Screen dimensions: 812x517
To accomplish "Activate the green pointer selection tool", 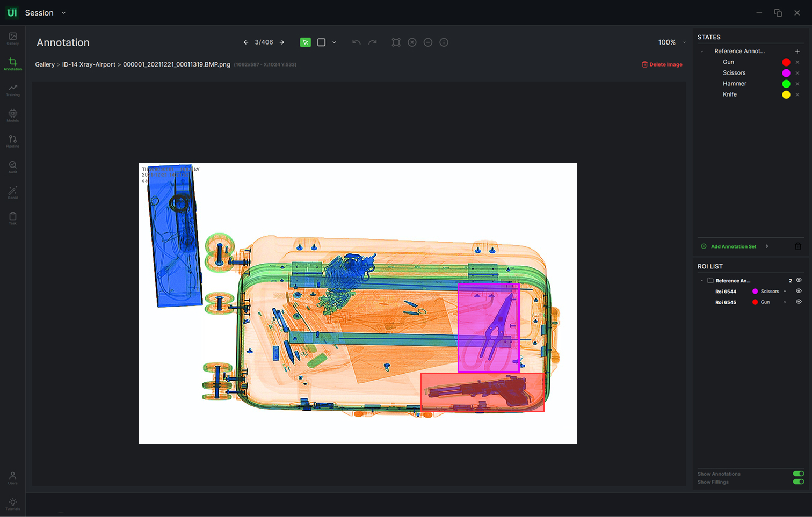I will (306, 42).
